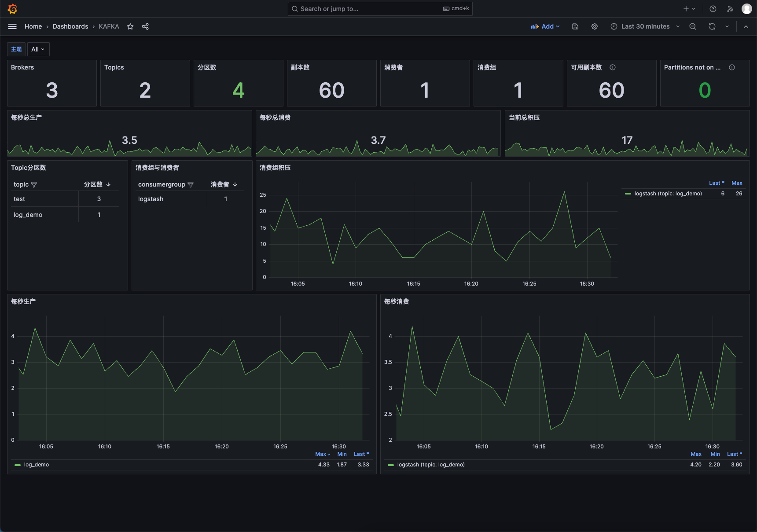
Task: Show info for Partitions not on panel
Action: coord(732,67)
